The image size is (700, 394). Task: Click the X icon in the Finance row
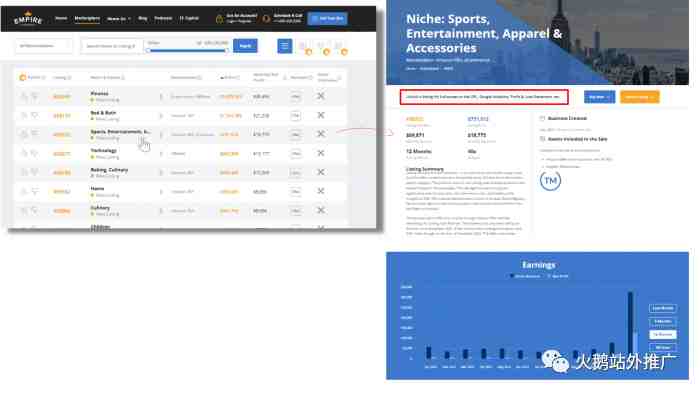(x=321, y=96)
